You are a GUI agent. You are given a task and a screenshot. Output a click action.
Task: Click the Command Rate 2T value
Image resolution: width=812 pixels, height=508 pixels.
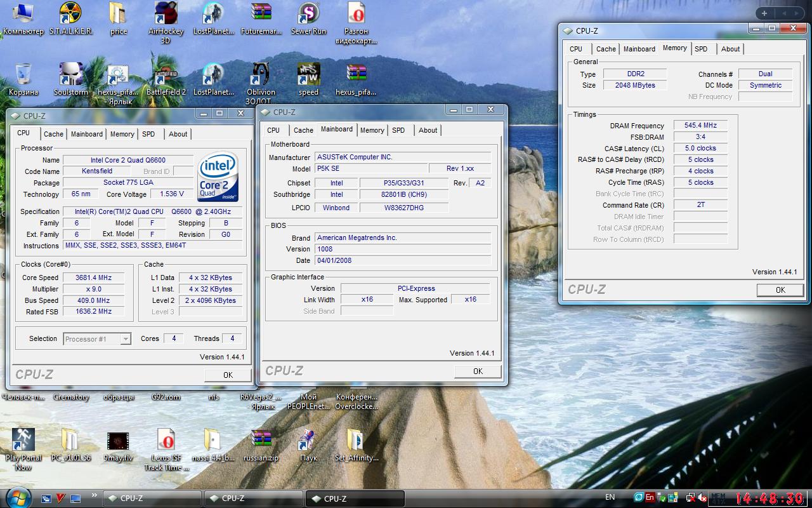pos(700,205)
